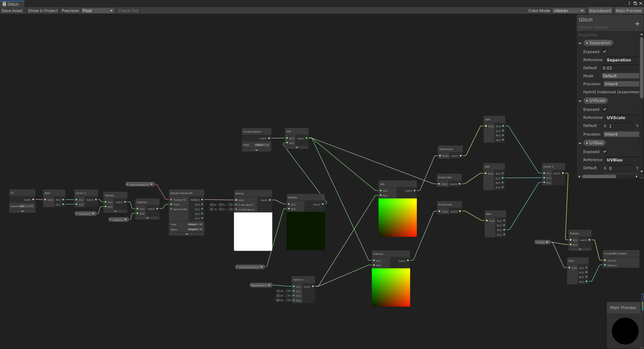Collapse the Separation property section
Viewport: 644px width, 349px height.
click(580, 43)
